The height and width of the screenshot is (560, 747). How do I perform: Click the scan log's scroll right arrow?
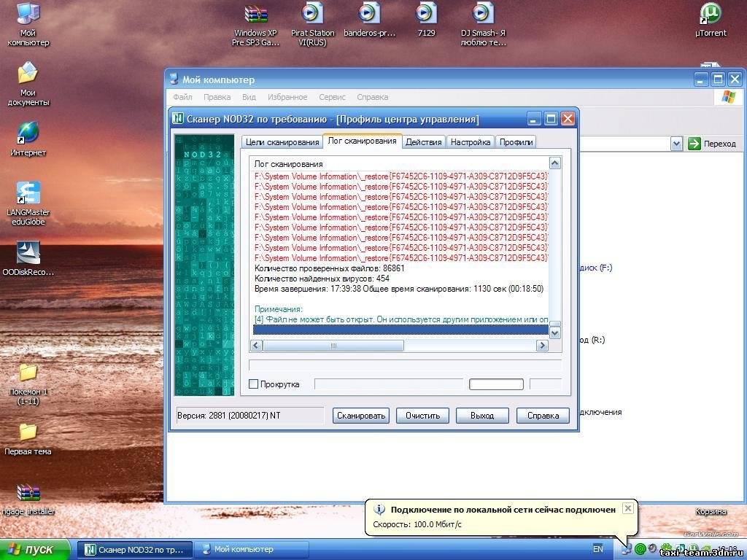click(542, 345)
